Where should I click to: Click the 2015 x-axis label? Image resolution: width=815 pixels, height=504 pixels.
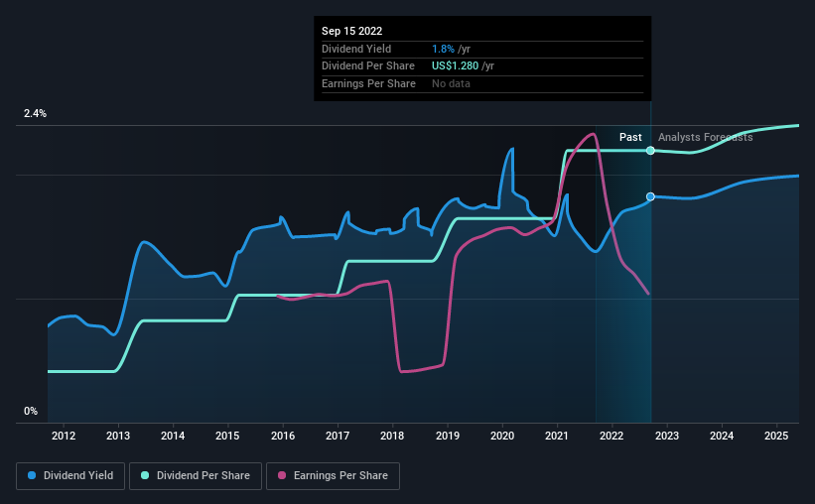click(x=227, y=436)
